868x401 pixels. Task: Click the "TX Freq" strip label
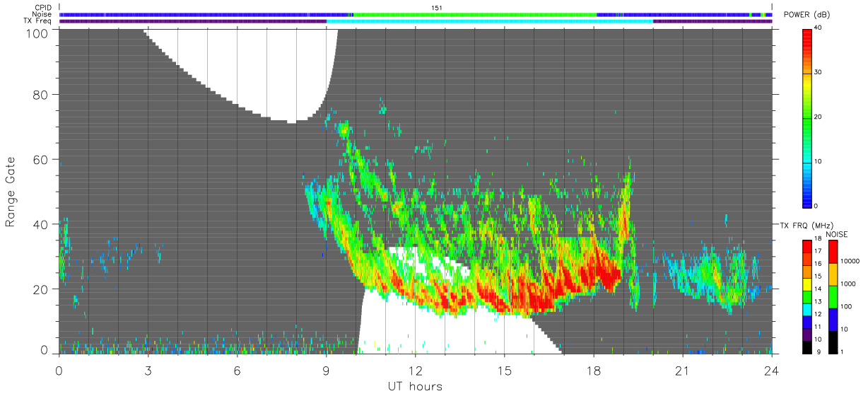click(38, 21)
